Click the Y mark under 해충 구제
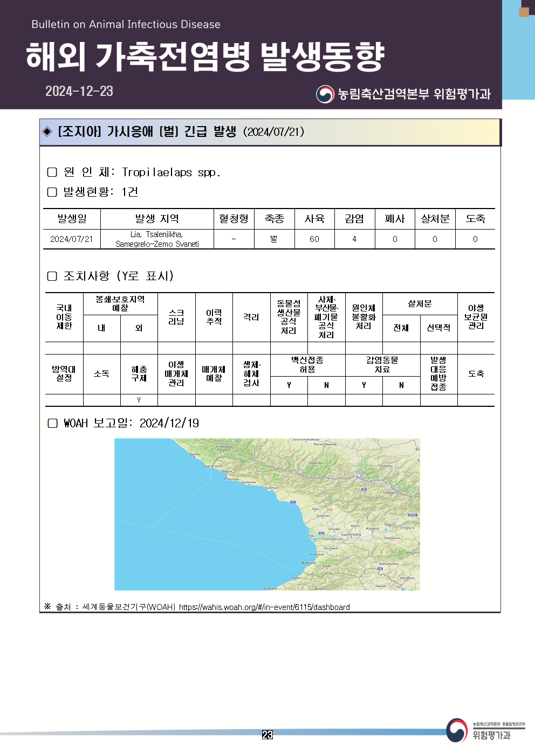Image resolution: width=535 pixels, height=756 pixels. [139, 400]
